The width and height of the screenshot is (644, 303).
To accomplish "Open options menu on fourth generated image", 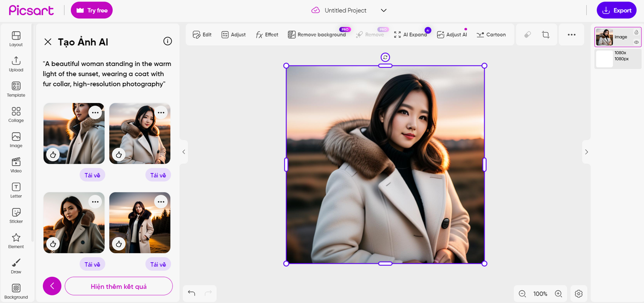I will (x=161, y=202).
